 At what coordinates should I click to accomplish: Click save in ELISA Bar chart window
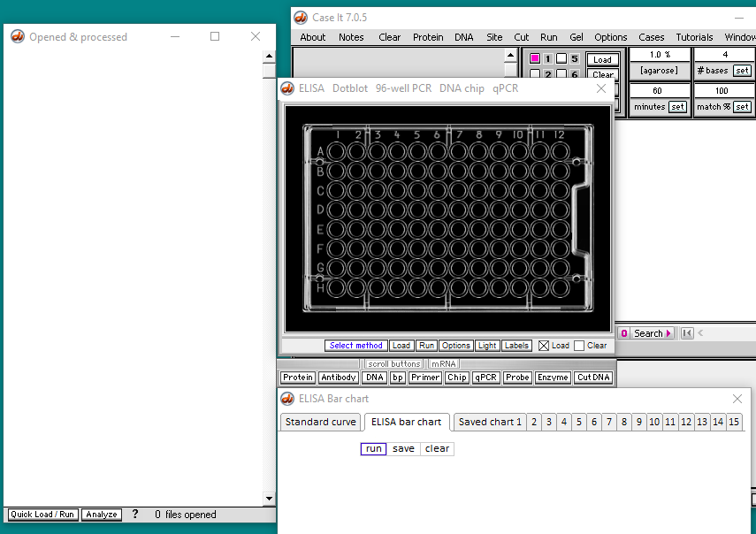pos(403,449)
